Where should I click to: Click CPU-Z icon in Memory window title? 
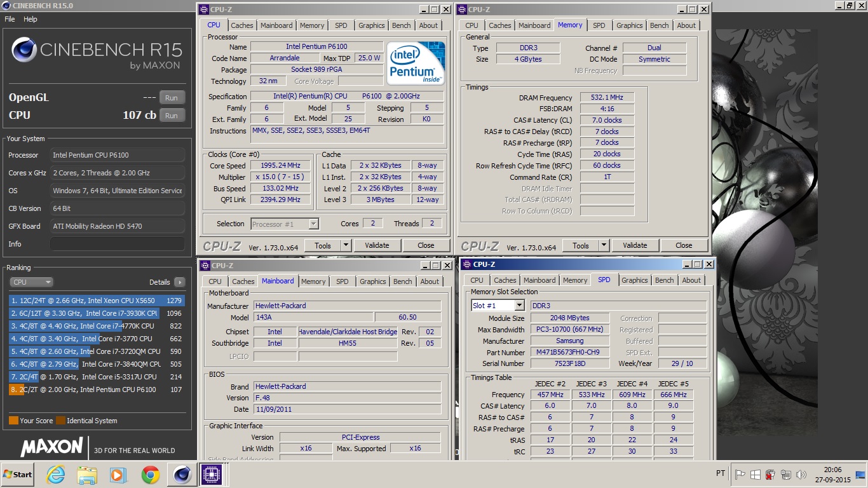point(462,10)
